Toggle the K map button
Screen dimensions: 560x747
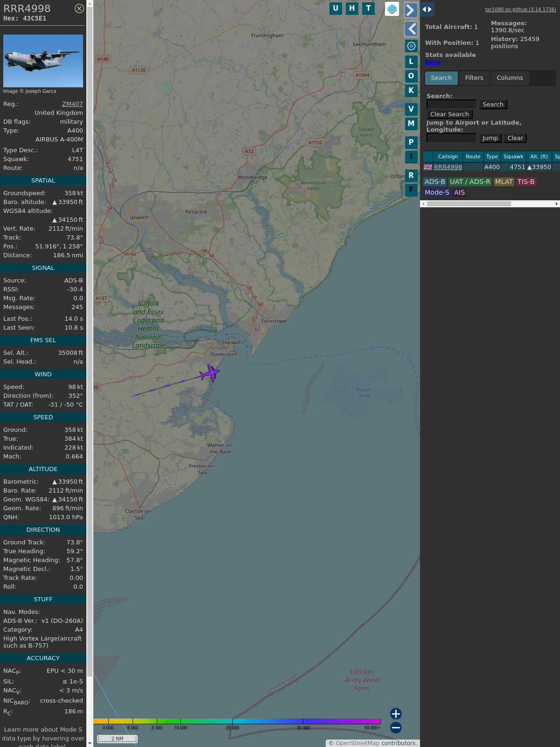(x=411, y=90)
